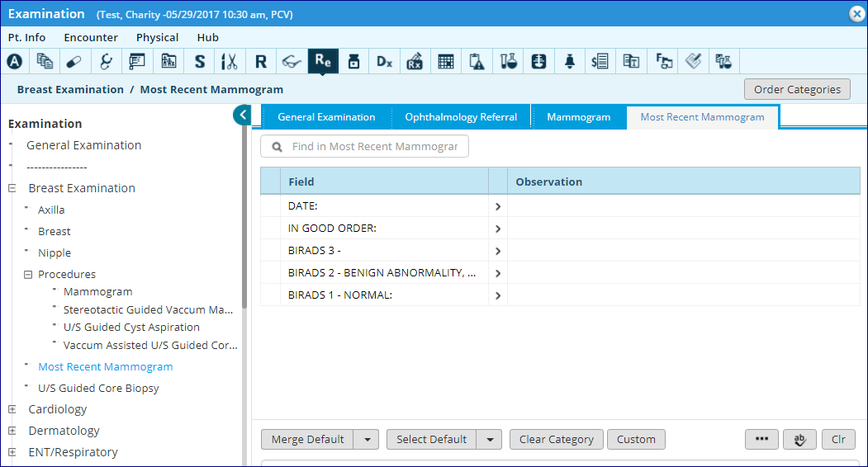This screenshot has width=868, height=467.
Task: Click the scalpel and scissors icon
Action: 229,61
